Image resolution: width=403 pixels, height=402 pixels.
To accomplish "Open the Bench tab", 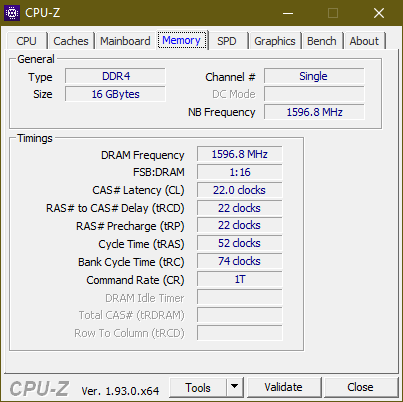I will coord(322,41).
